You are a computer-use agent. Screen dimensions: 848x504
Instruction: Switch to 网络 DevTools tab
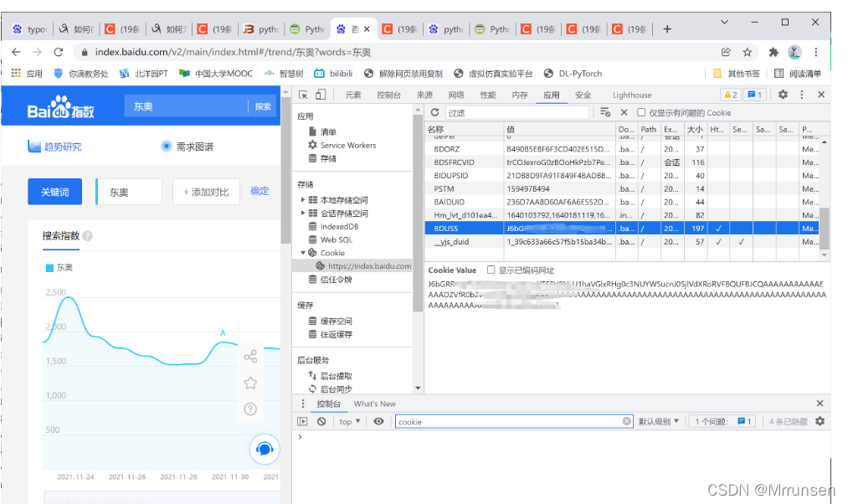(456, 95)
